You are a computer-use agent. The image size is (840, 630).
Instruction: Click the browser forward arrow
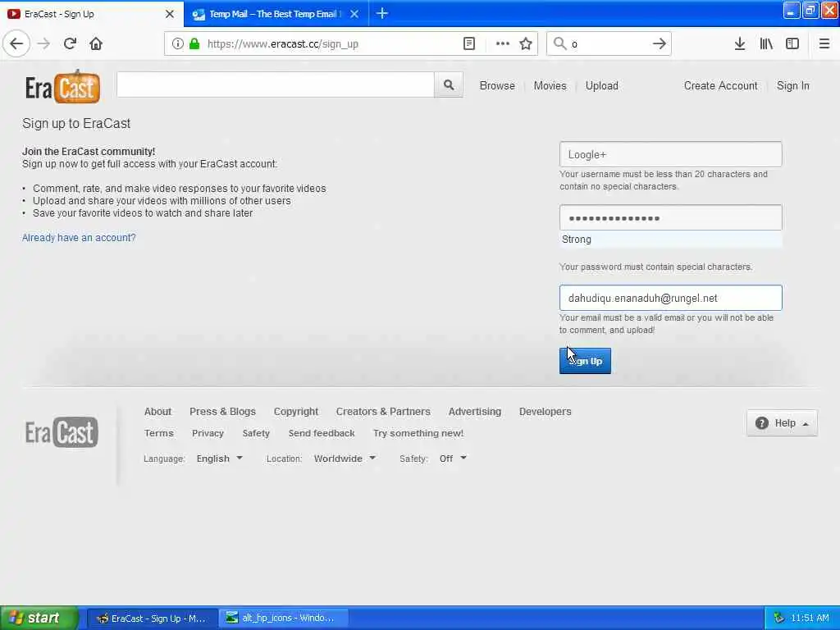click(x=43, y=43)
